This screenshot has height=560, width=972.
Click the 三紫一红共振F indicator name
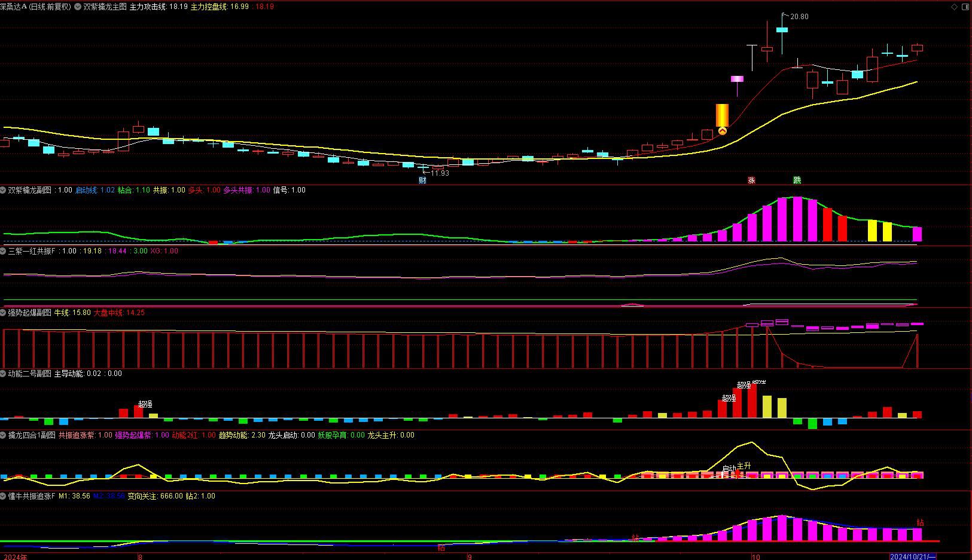point(31,251)
